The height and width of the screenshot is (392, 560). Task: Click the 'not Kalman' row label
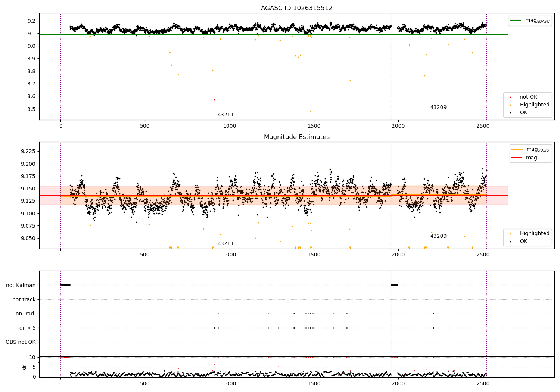click(21, 285)
